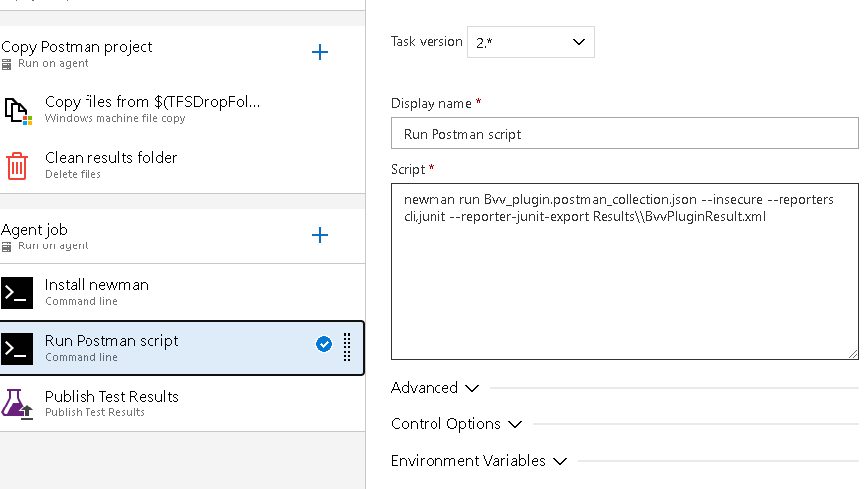Click the blue checkmark on Run Postman script

point(324,344)
